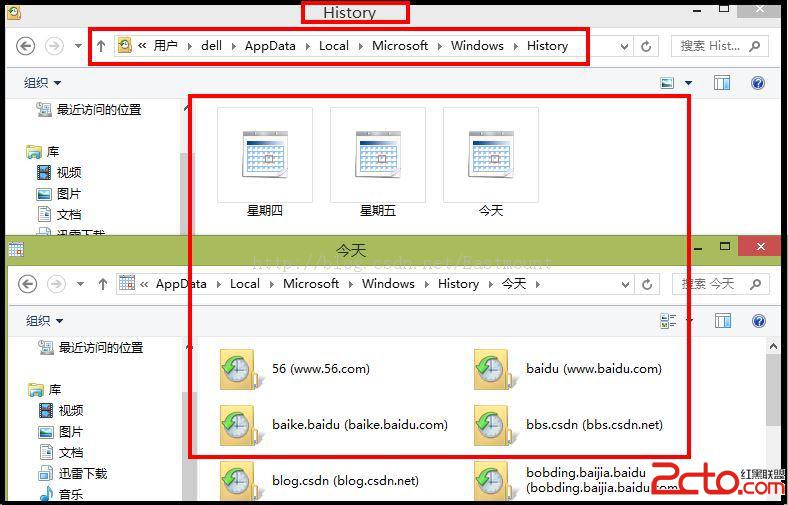
Task: Select 用户 breadcrumb in History address bar
Action: tap(166, 46)
